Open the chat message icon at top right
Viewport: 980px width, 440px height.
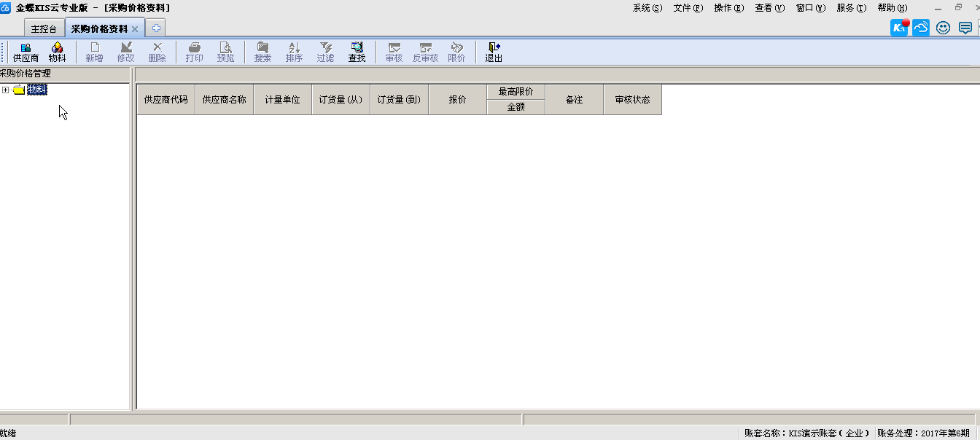click(x=965, y=28)
